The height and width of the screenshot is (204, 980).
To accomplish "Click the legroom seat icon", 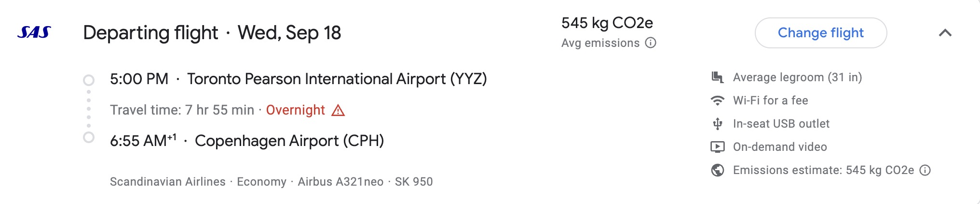I will coord(718,77).
